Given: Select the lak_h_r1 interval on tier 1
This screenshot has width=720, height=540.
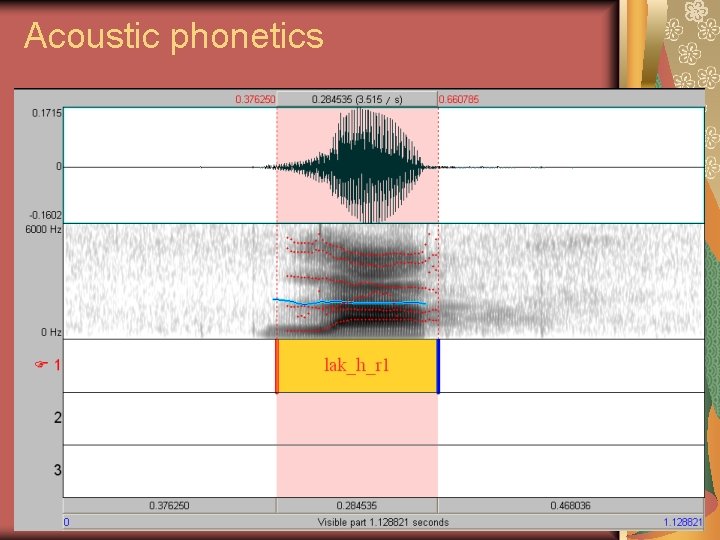Looking at the screenshot, I should pos(357,366).
